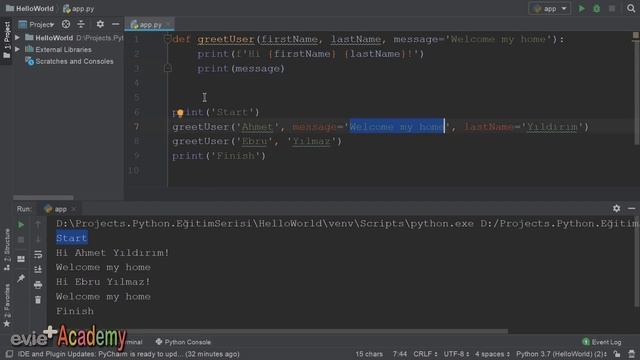Image resolution: width=640 pixels, height=360 pixels.
Task: Click the 7:44 cursor position in status bar
Action: coord(400,354)
